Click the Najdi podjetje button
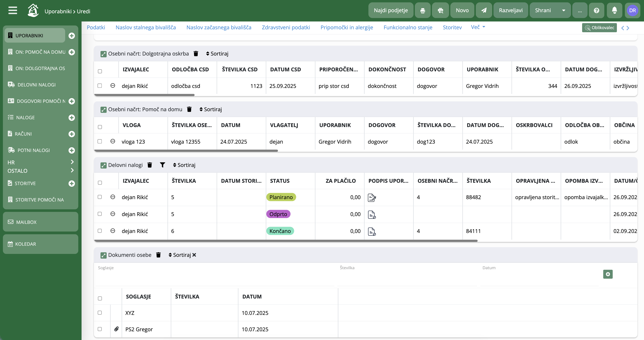644x340 pixels. coord(391,10)
